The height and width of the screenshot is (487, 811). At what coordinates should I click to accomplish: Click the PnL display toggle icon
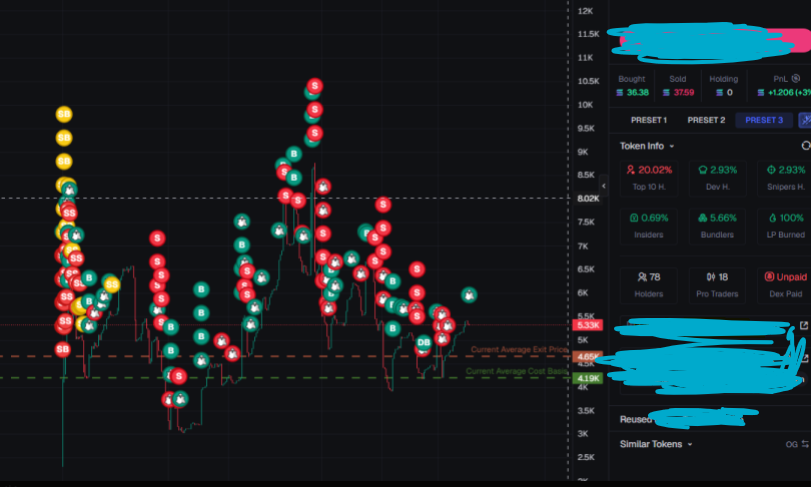tap(796, 79)
